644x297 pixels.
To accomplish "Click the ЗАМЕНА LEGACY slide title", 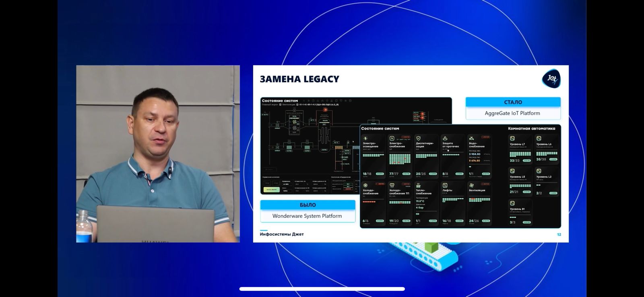I will pos(299,79).
